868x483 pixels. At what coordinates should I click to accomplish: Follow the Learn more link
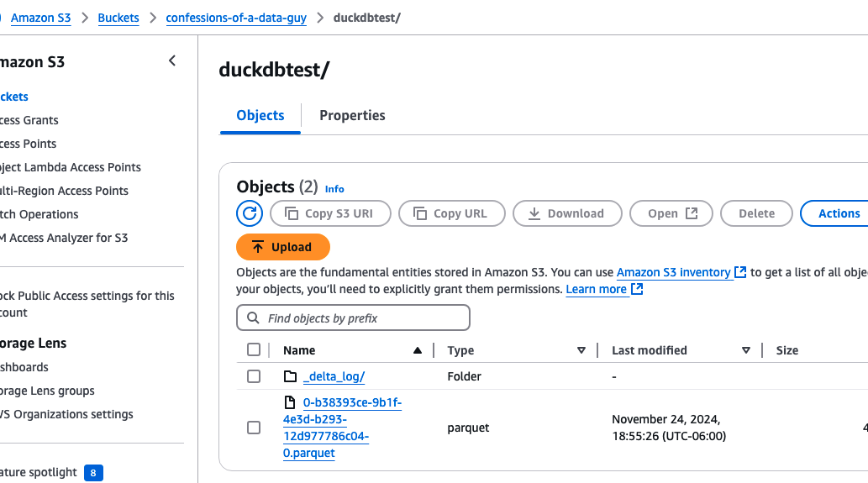pos(597,289)
